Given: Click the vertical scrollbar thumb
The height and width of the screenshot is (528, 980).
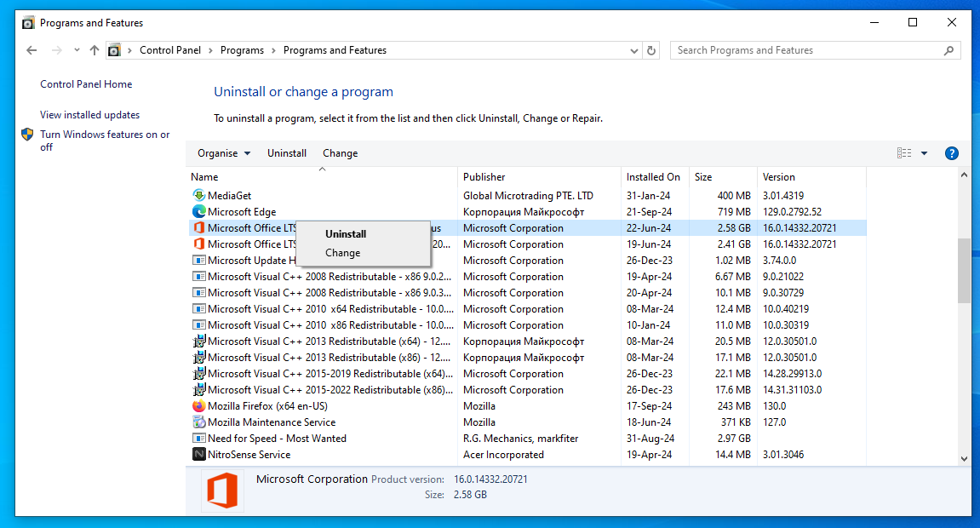Looking at the screenshot, I should [964, 271].
